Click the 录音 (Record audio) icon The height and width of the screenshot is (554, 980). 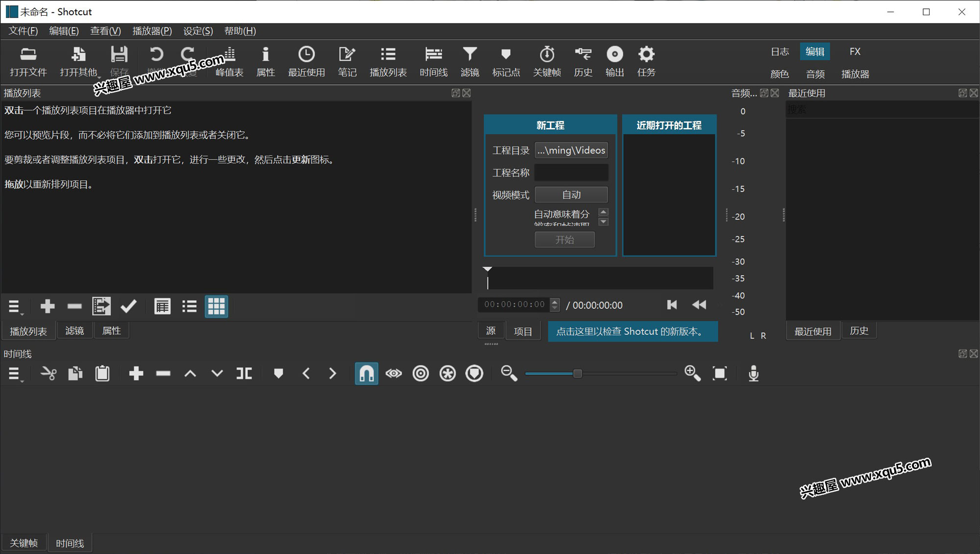coord(753,374)
